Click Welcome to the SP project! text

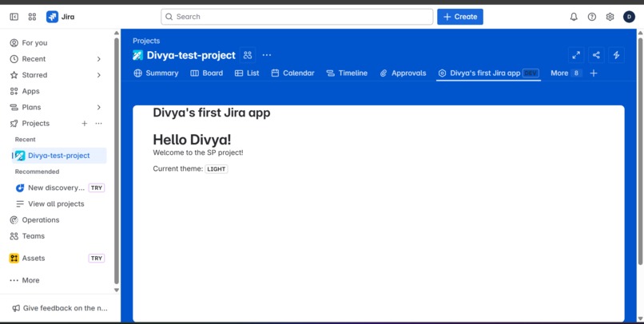198,152
